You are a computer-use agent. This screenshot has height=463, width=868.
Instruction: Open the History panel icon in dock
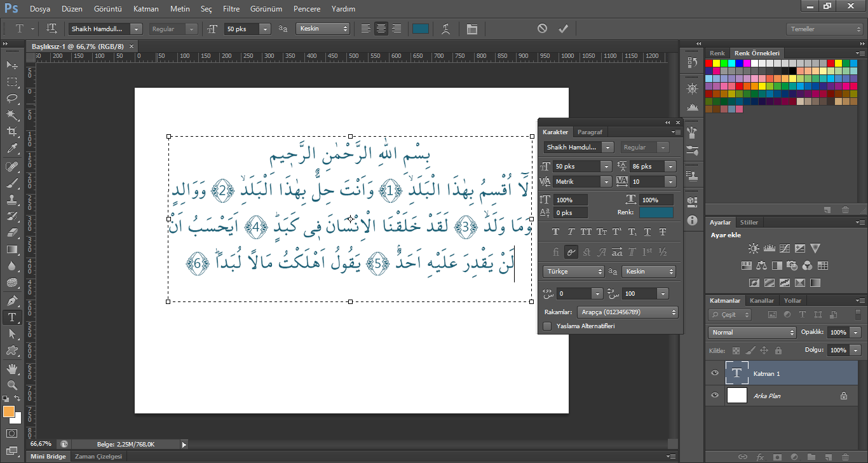(x=693, y=63)
